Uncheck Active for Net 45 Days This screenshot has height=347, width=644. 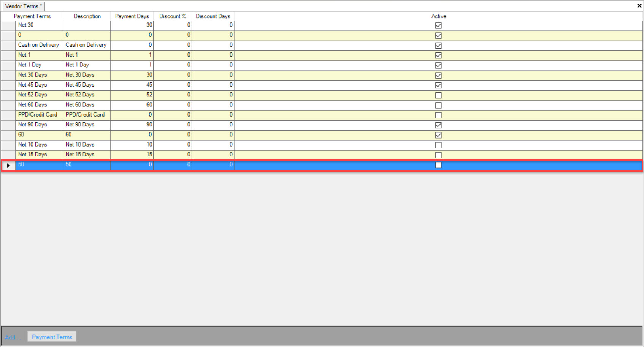tap(438, 85)
